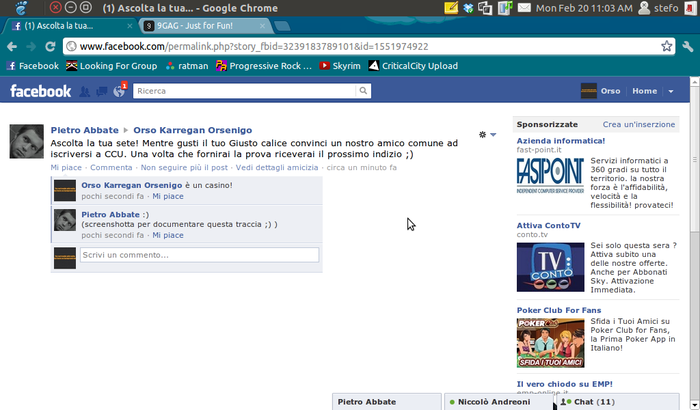Open Skyrim bookmark
This screenshot has height=410, width=700.
(340, 66)
